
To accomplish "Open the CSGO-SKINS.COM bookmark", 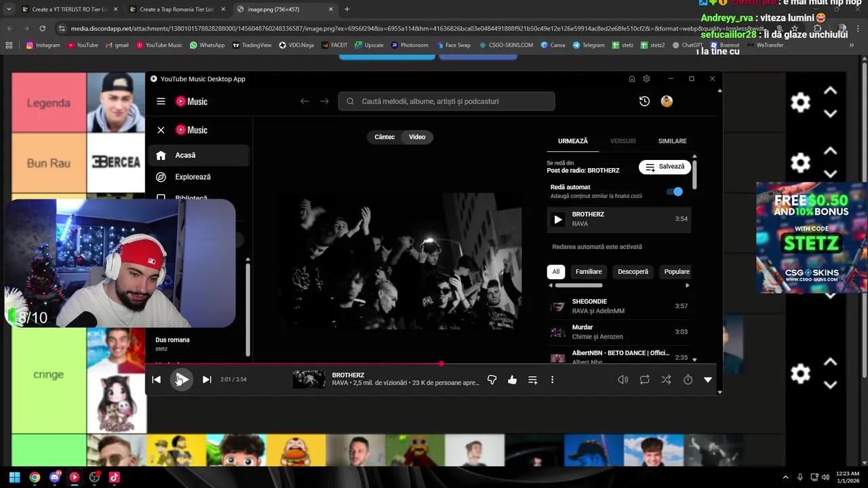I will pos(507,45).
